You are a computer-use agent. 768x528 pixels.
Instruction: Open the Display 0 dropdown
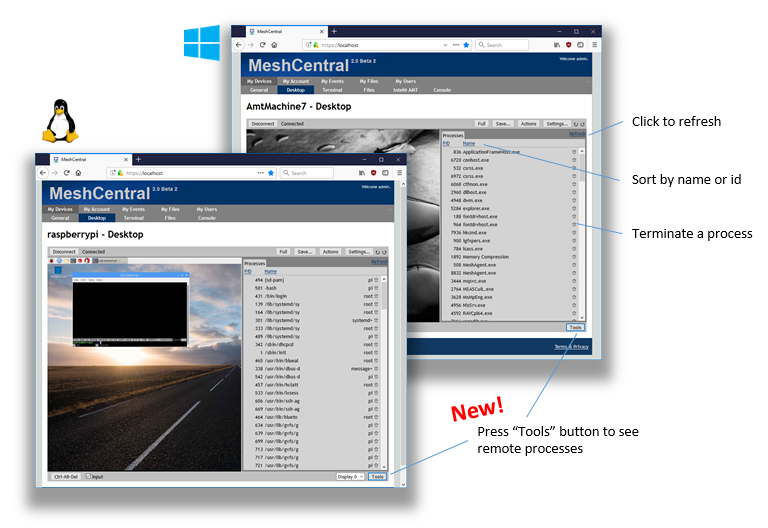(x=350, y=477)
